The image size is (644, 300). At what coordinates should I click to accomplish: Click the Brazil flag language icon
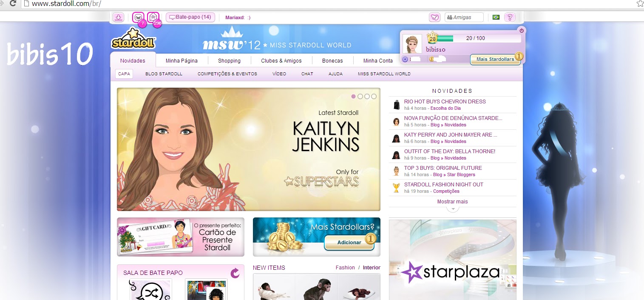pos(496,17)
